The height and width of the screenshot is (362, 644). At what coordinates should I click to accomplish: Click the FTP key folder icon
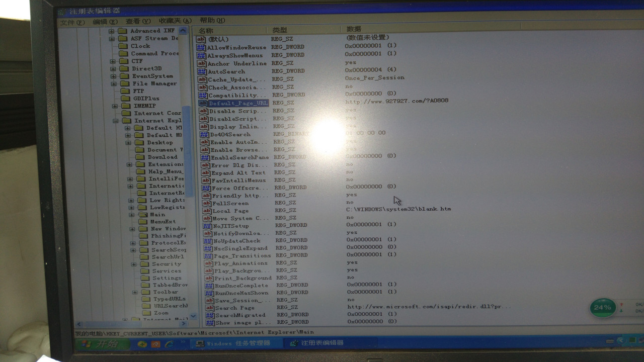pos(125,91)
